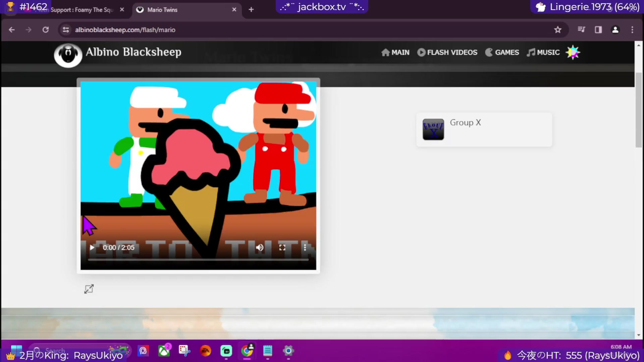Click the Albino Blacksheep sheep logo
The width and height of the screenshot is (644, 362).
pyautogui.click(x=68, y=55)
